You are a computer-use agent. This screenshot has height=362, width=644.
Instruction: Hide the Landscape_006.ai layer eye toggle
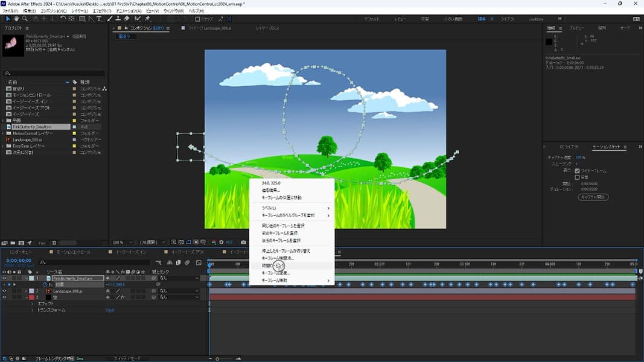(x=4, y=291)
